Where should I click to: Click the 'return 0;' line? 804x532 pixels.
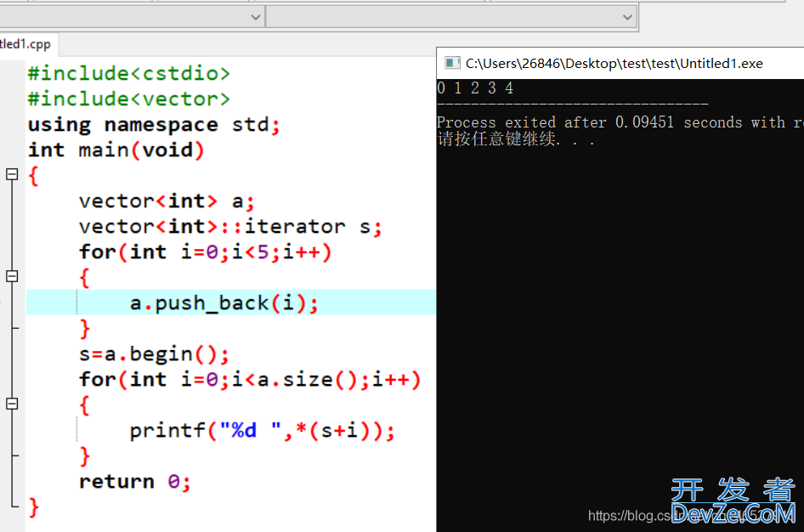tap(135, 482)
